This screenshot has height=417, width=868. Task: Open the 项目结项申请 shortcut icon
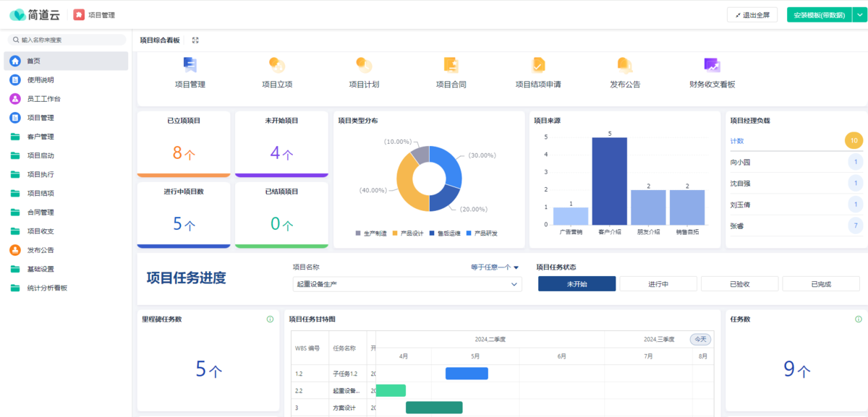coord(538,66)
